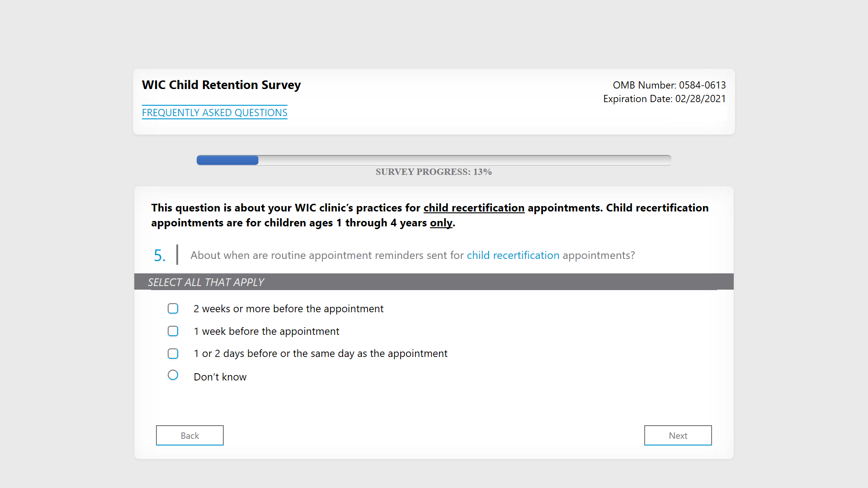Open the Frequently Asked Questions link
This screenshot has height=488, width=868.
pos(214,113)
